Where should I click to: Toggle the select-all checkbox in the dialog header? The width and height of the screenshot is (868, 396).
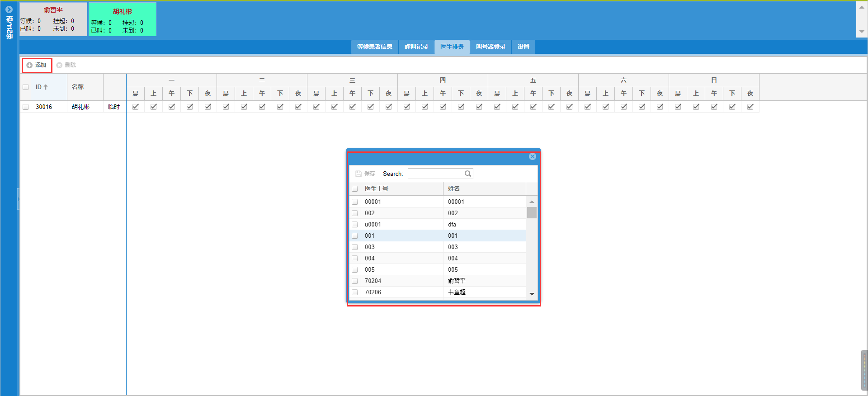pos(355,189)
